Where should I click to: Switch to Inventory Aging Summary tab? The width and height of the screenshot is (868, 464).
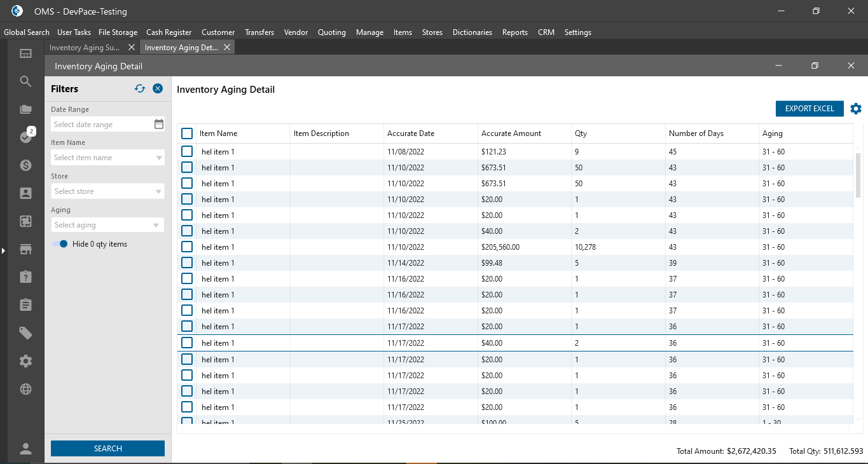click(84, 48)
